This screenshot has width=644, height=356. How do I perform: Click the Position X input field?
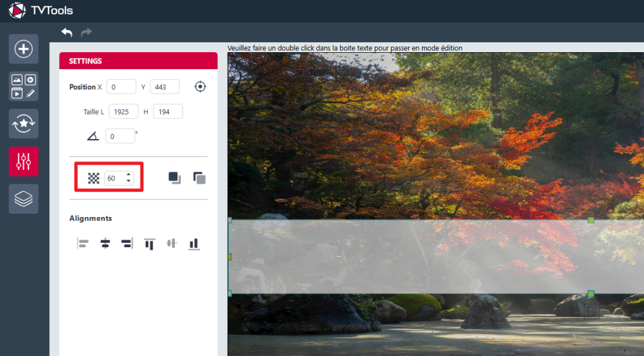(x=121, y=87)
